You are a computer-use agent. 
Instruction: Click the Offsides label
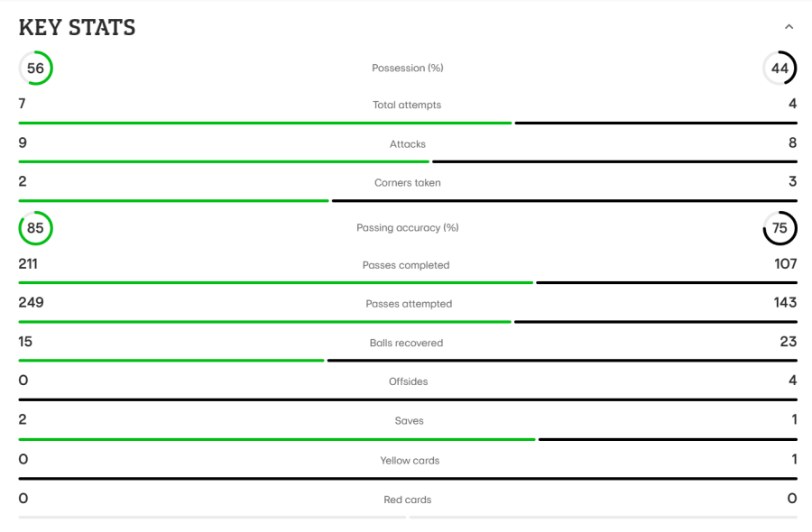tap(408, 381)
